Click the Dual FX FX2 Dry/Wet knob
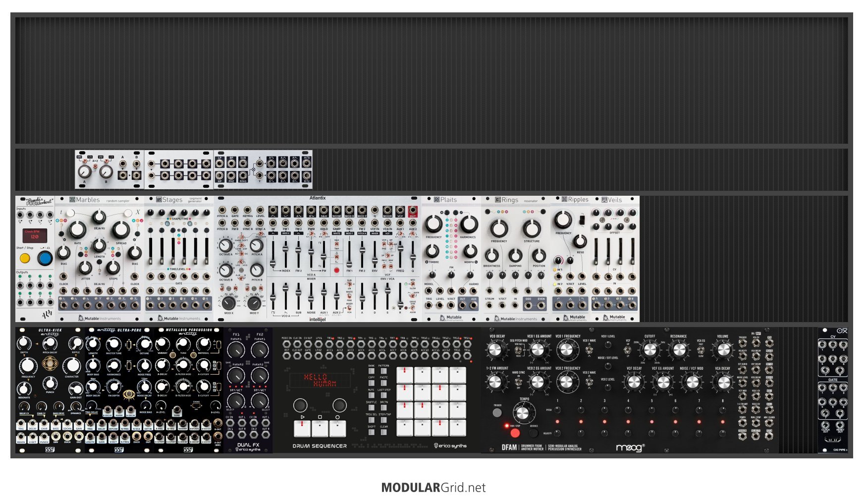Image resolution: width=868 pixels, height=498 pixels. pyautogui.click(x=260, y=400)
